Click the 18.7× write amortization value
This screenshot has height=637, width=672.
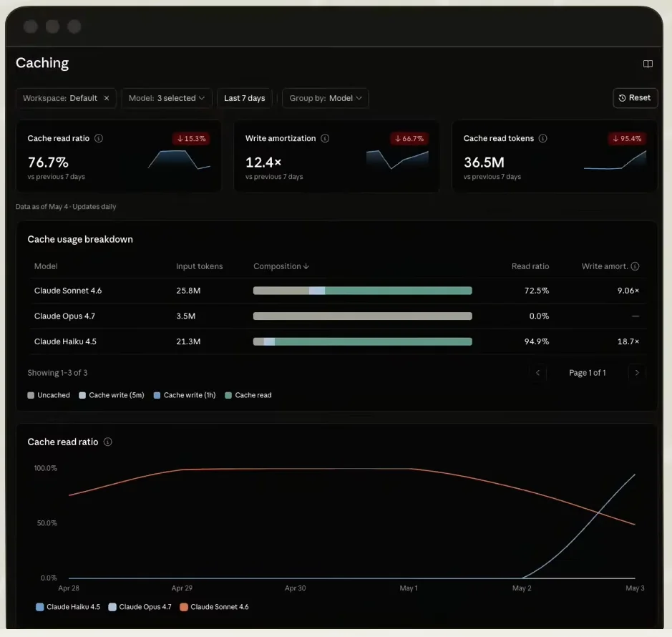click(628, 341)
